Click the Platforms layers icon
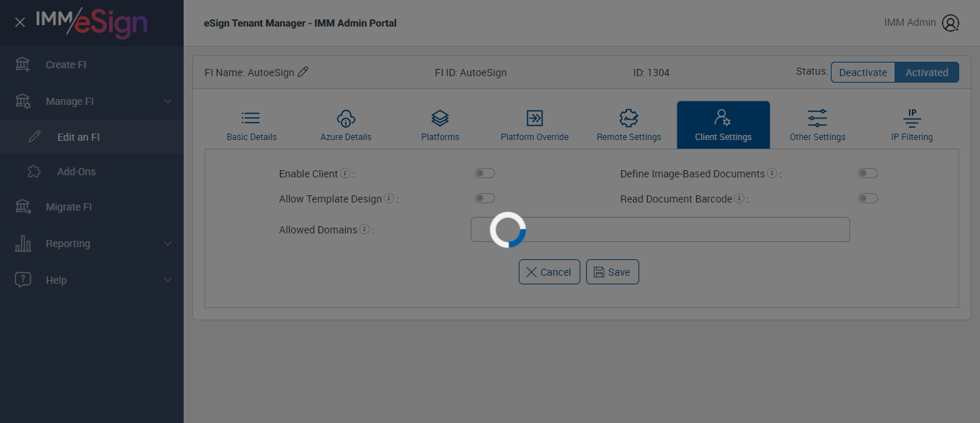This screenshot has height=423, width=980. pos(440,118)
